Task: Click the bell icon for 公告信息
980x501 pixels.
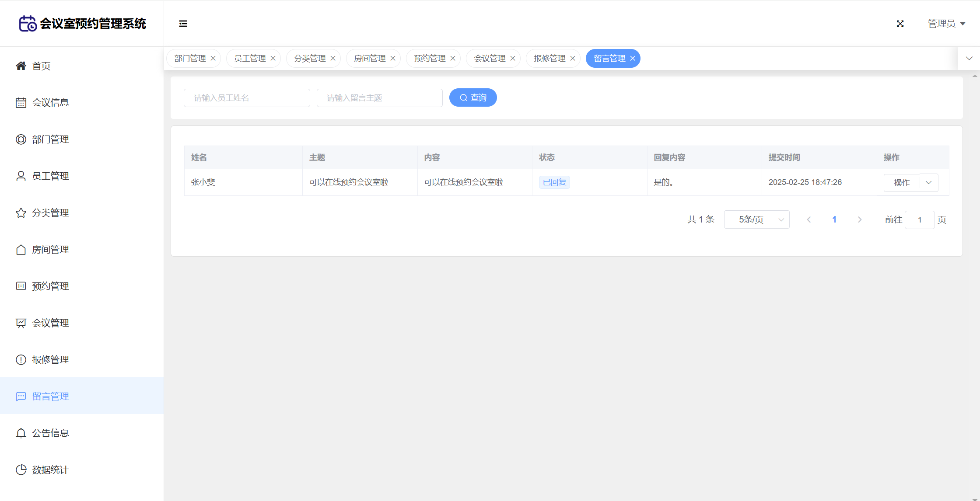Action: click(21, 433)
